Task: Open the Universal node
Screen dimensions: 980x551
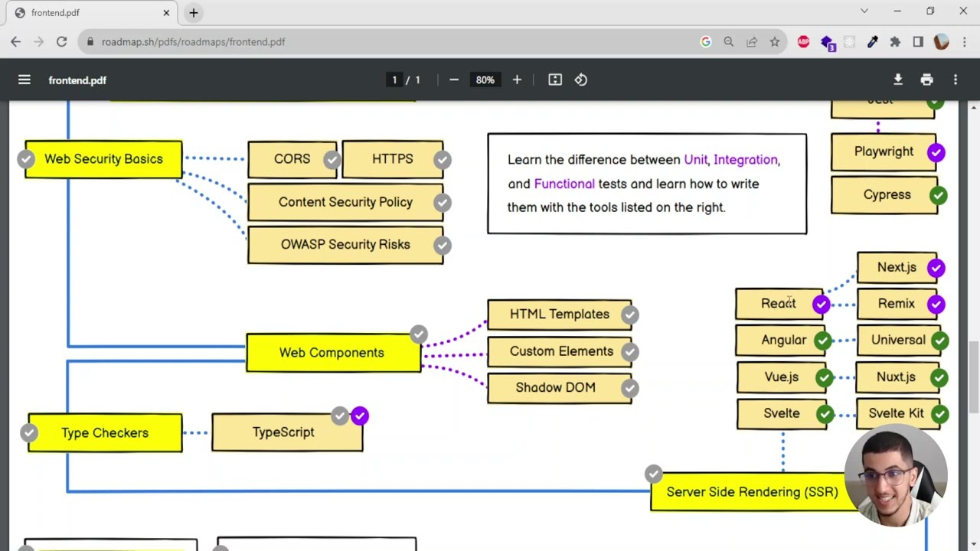Action: pyautogui.click(x=898, y=341)
